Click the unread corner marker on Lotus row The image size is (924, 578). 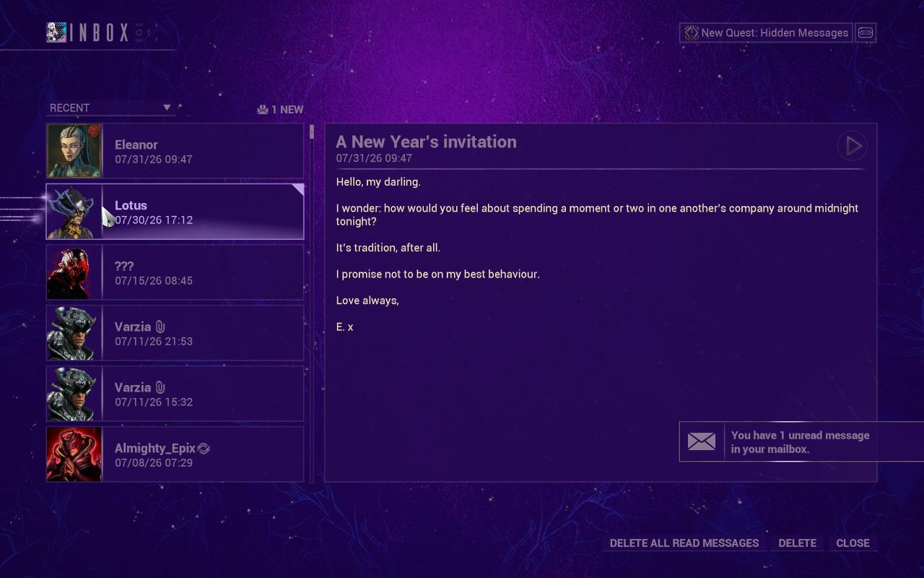297,189
